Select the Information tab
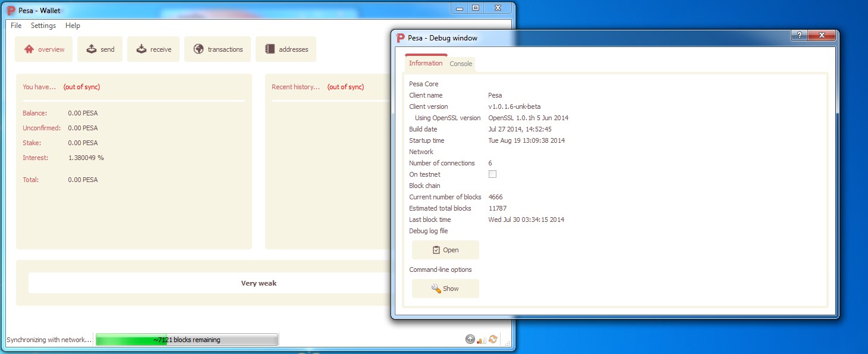 coord(426,63)
